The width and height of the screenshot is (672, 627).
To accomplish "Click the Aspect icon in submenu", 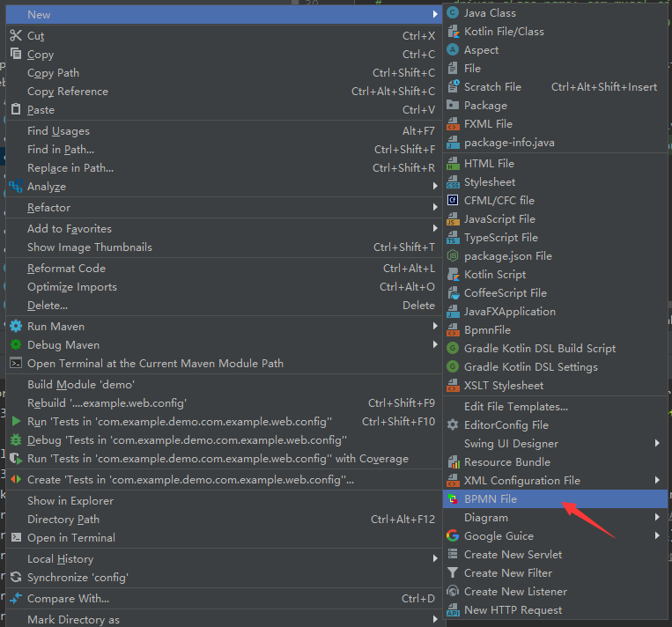I will pyautogui.click(x=453, y=49).
